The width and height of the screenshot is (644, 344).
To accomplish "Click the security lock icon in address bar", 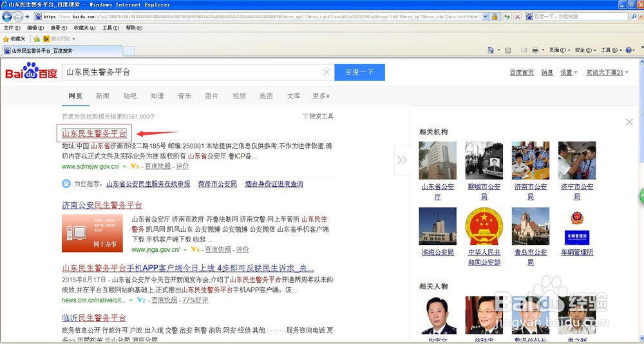I will click(x=495, y=17).
